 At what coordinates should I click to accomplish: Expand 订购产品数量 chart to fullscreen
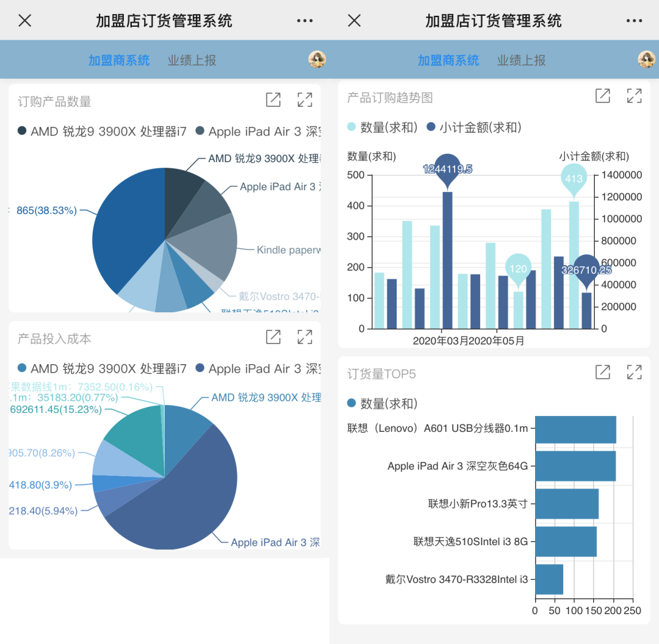(x=304, y=100)
